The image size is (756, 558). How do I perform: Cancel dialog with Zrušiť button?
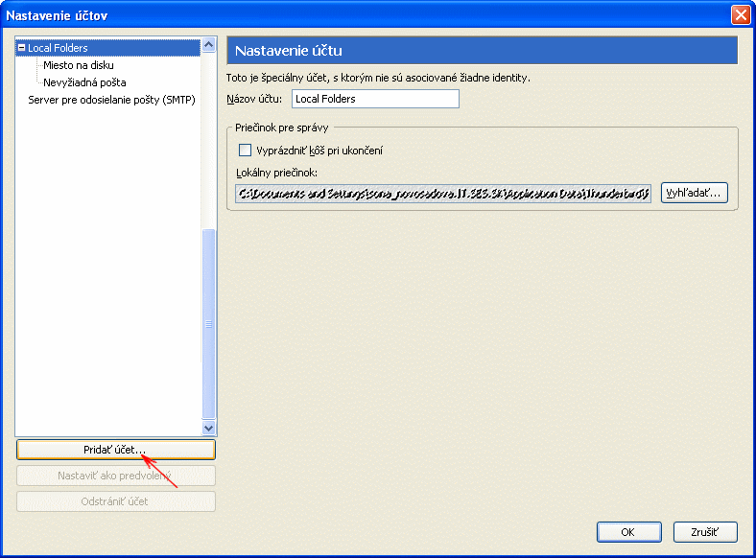706,531
